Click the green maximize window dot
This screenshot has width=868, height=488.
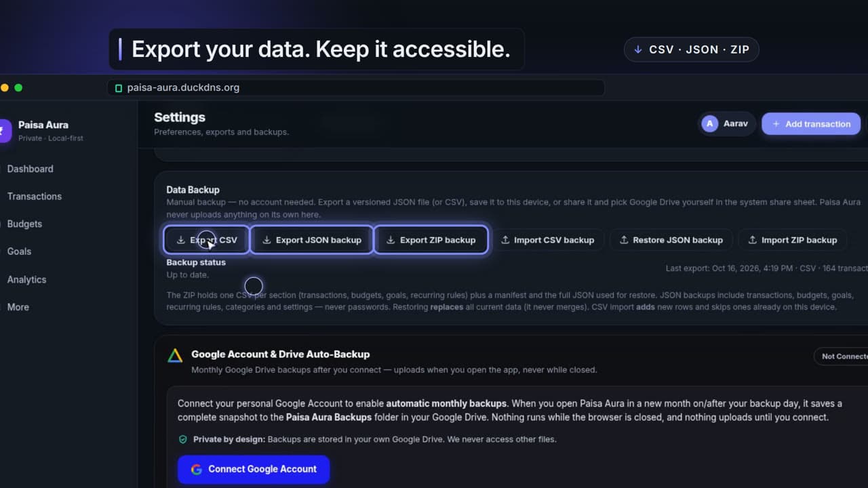(18, 87)
